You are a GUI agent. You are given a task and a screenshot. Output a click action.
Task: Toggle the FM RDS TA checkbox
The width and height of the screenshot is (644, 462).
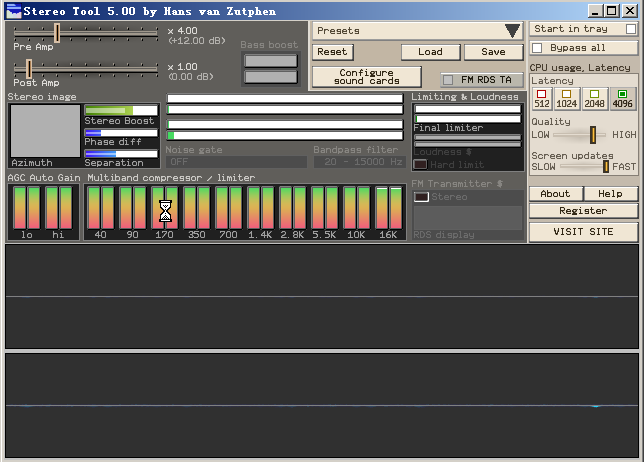tap(449, 80)
